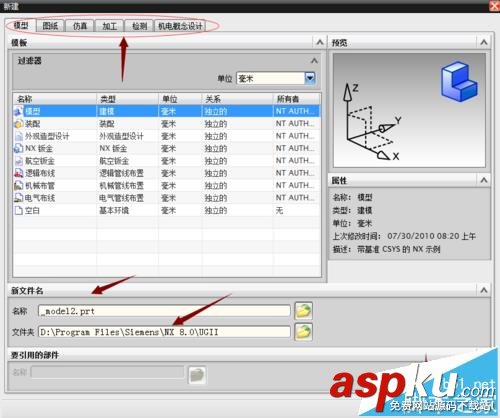Click the 模型 template icon
The width and height of the screenshot is (500, 418).
[x=18, y=111]
